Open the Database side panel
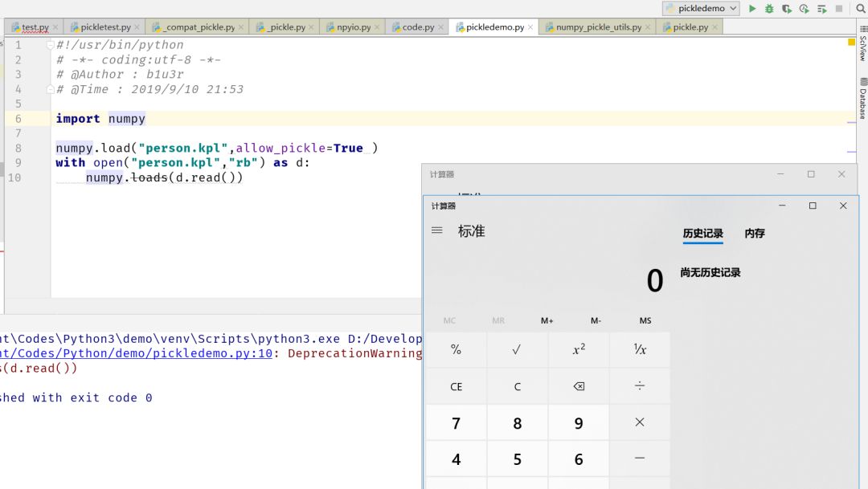This screenshot has width=868, height=489. (863, 99)
